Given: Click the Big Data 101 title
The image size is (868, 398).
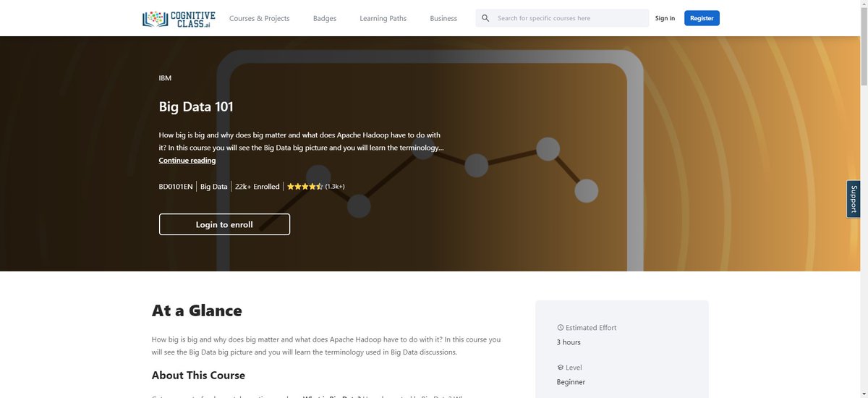Looking at the screenshot, I should [196, 107].
